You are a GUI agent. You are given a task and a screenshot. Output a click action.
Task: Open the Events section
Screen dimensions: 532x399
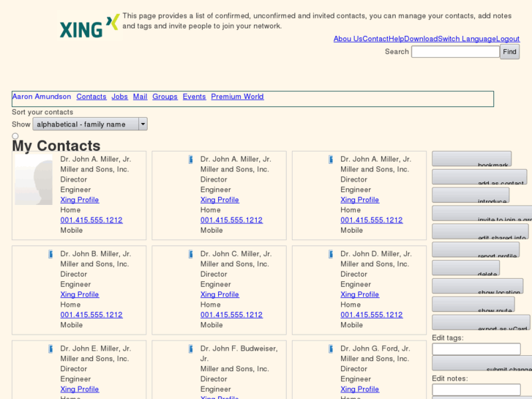point(195,97)
